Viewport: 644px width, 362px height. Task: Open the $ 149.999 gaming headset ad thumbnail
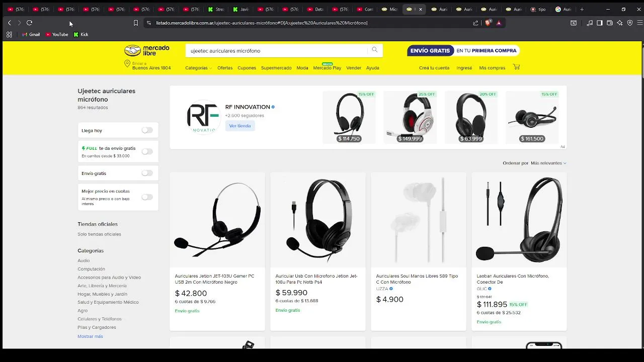pyautogui.click(x=410, y=117)
